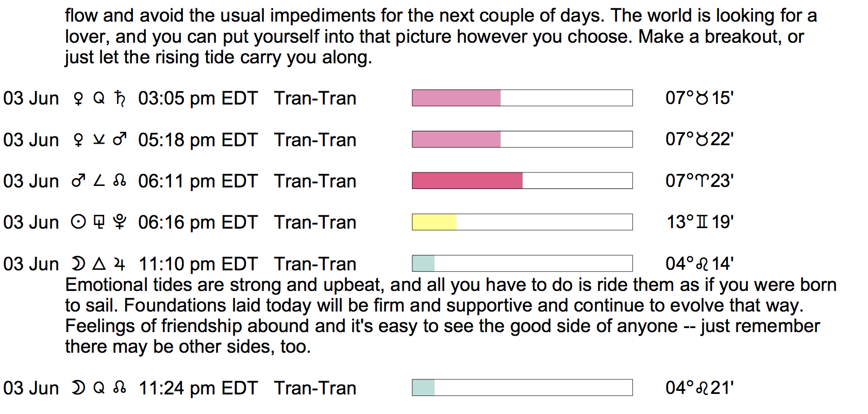The width and height of the screenshot is (868, 414).
Task: Click the Moon glyph in the 11:24 pm row
Action: tap(78, 388)
